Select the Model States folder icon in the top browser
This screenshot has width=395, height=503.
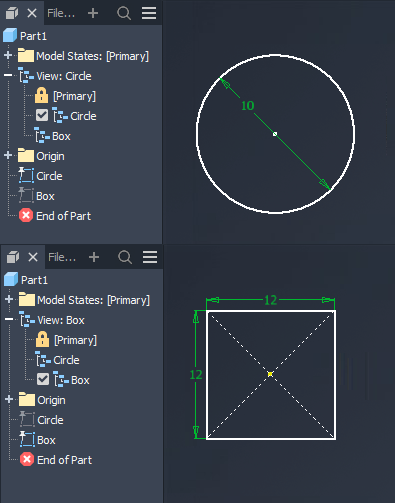(x=26, y=55)
